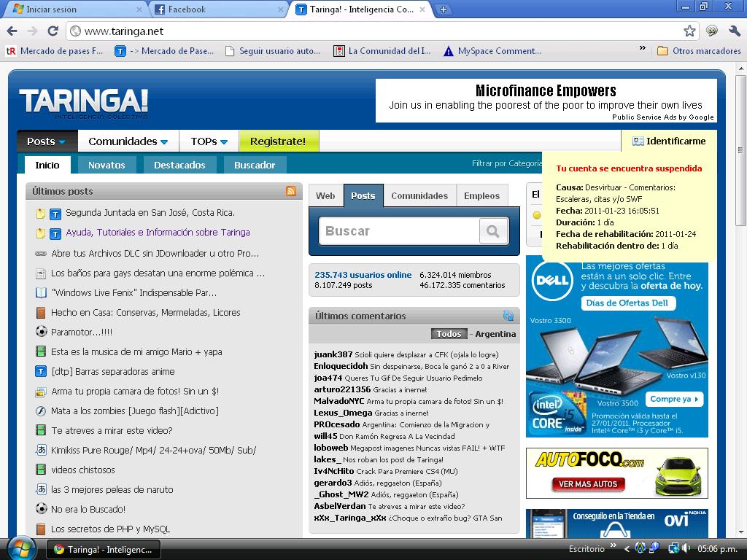Click Taringa Chrome taskbar button

[104, 550]
